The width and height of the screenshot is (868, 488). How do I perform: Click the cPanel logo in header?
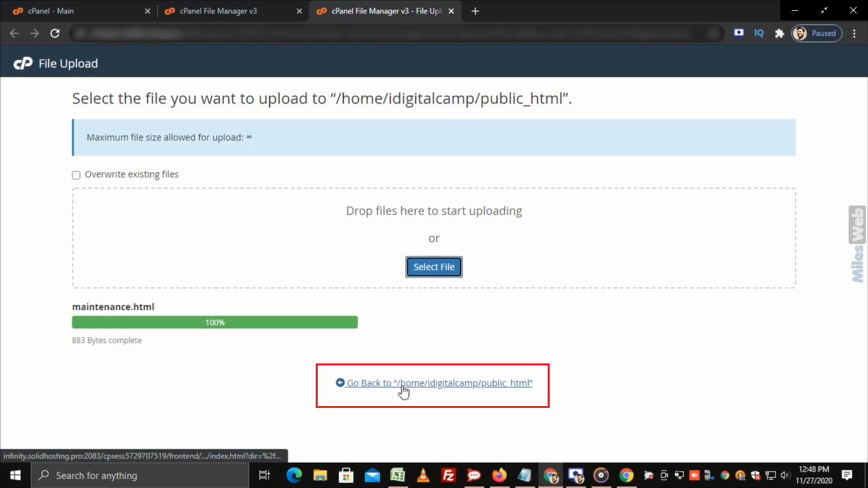(23, 64)
